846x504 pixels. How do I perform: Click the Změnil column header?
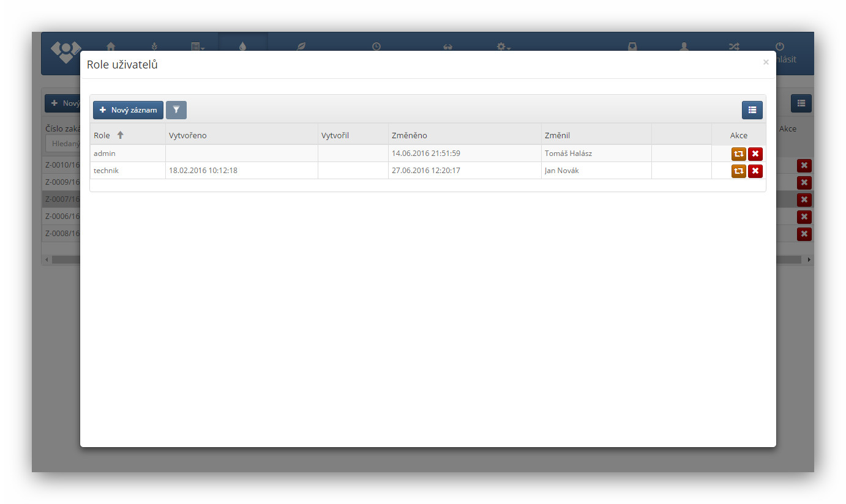tap(557, 135)
